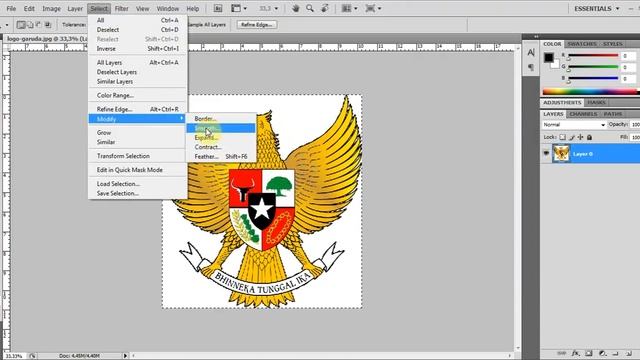Click Inverse in Select menu
640x360 pixels.
tap(138, 49)
